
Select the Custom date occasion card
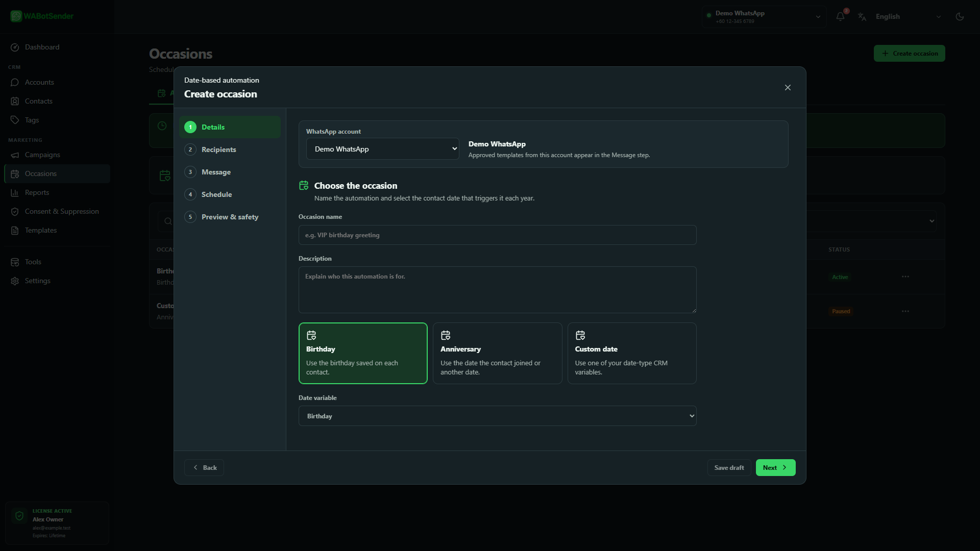click(632, 353)
